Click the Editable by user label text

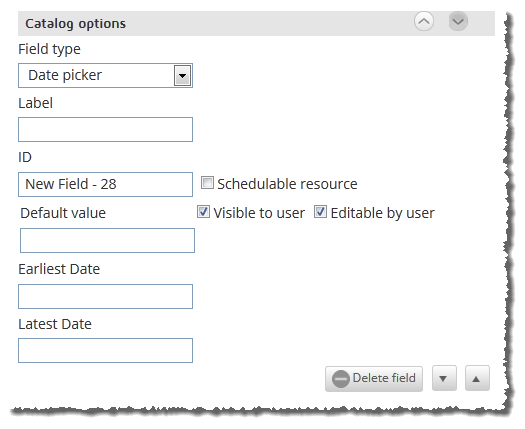(383, 213)
